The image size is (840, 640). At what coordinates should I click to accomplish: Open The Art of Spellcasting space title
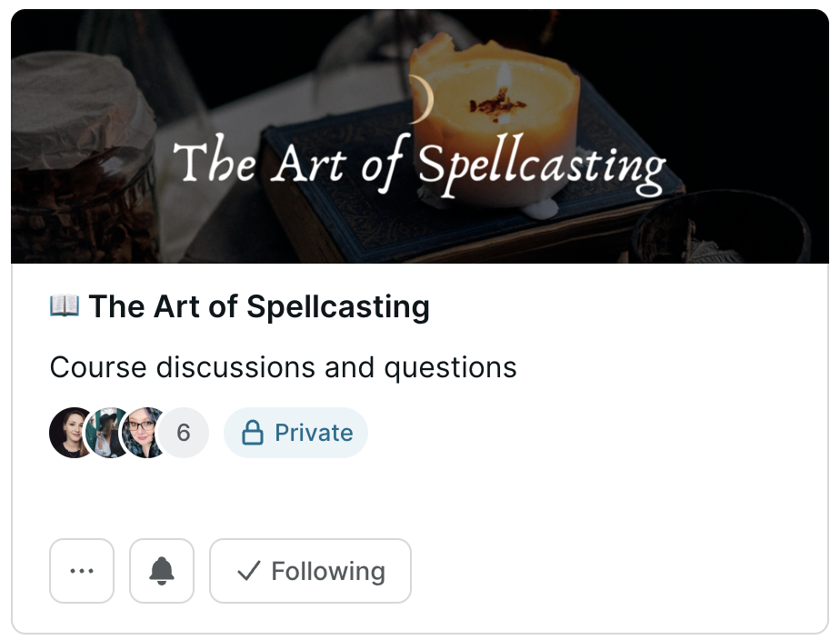coord(257,306)
